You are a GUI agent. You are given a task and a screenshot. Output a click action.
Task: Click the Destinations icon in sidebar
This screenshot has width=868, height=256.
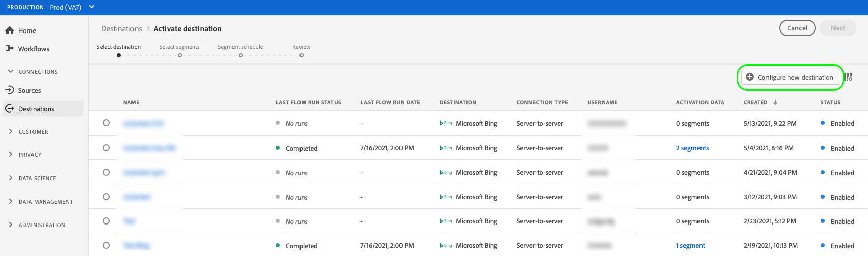click(10, 109)
